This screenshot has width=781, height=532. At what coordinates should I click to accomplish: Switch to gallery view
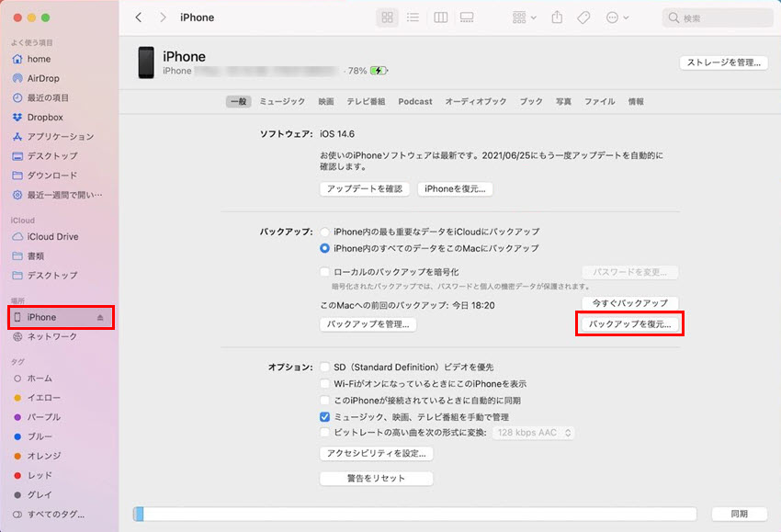pyautogui.click(x=467, y=17)
